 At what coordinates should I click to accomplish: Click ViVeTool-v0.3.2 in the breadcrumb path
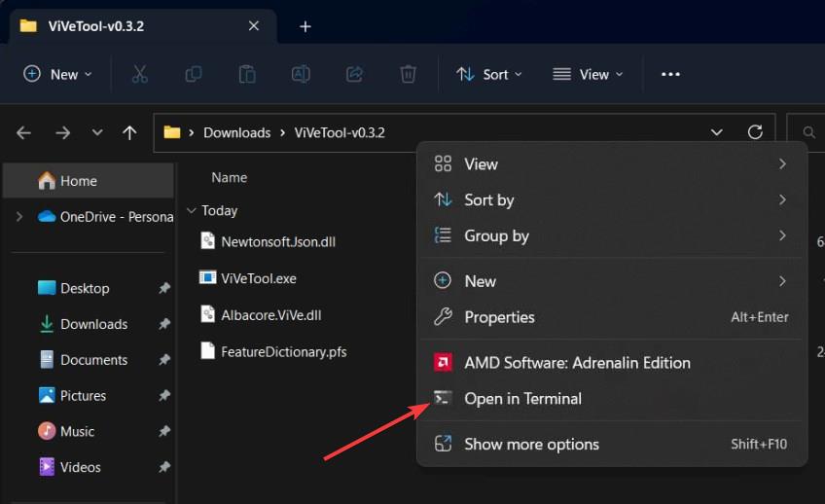(x=340, y=132)
